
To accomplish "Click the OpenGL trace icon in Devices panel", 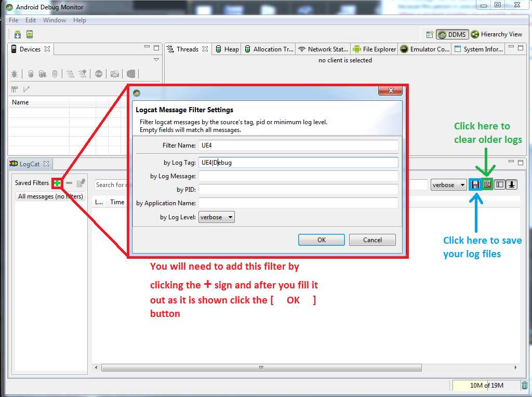I will pos(26,89).
